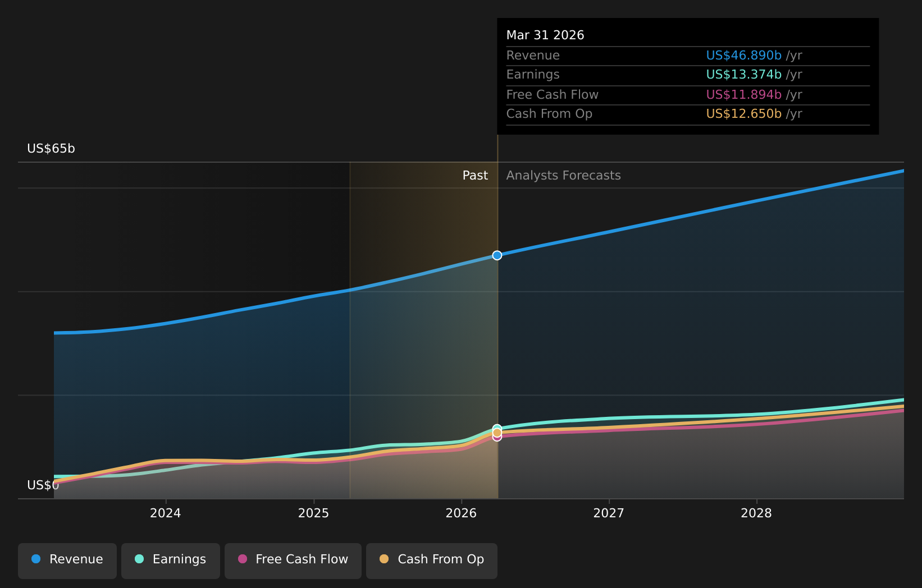Click the teal Earnings legend dot
Viewport: 922px width, 588px height.
tap(139, 559)
